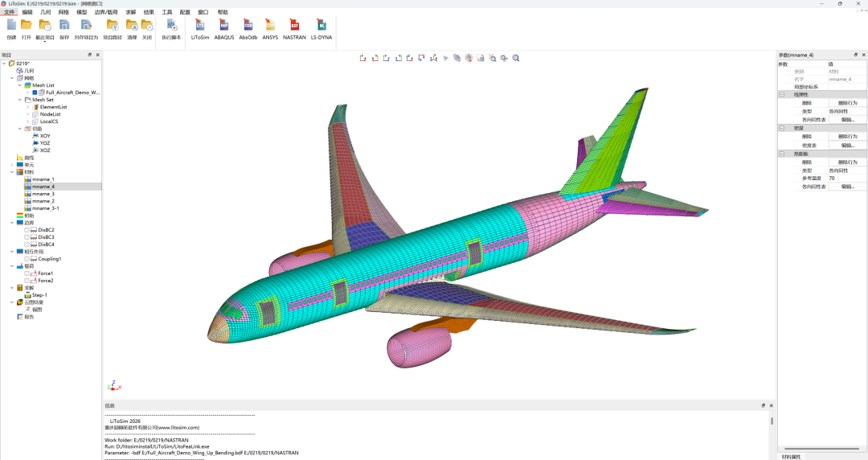Click 删除行为 button under 密度
This screenshot has height=460, width=868.
pos(847,137)
